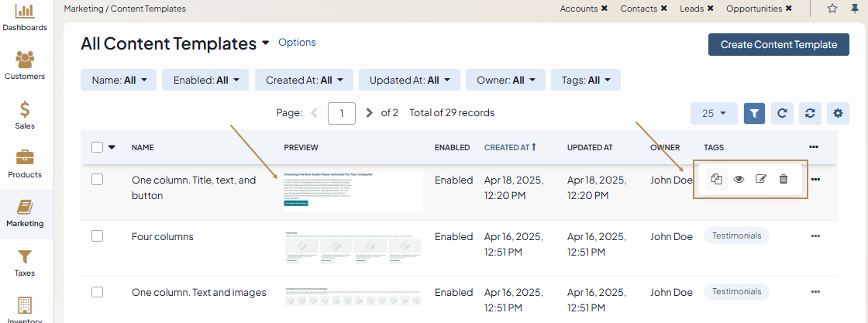Screen dimensions: 868x323
Task: Click the eye view icon in row actions
Action: [x=739, y=179]
